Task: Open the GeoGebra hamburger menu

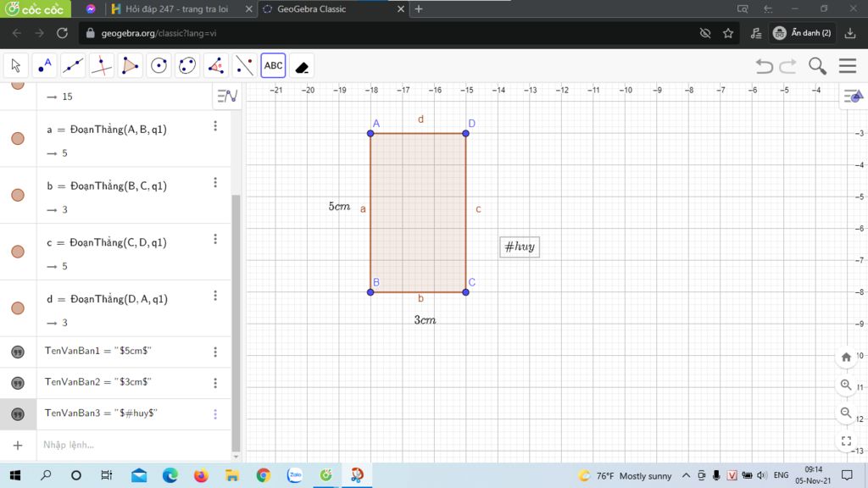Action: click(x=848, y=66)
